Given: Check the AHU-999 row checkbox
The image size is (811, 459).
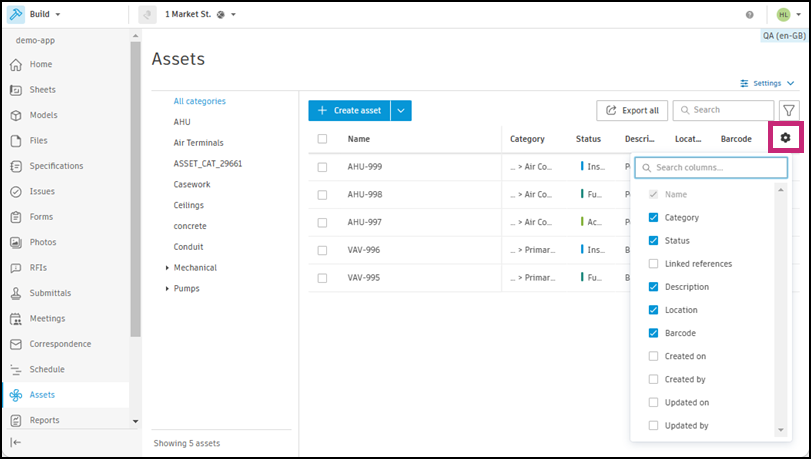Looking at the screenshot, I should coord(322,167).
